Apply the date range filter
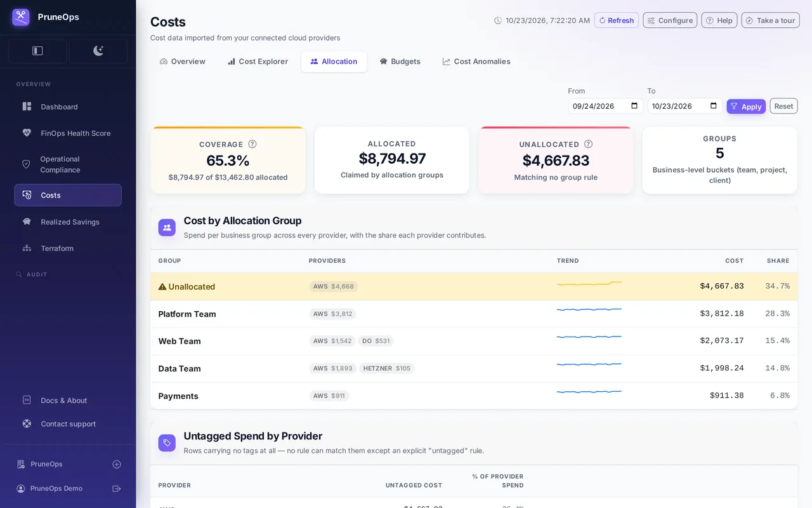This screenshot has height=508, width=812. click(746, 107)
